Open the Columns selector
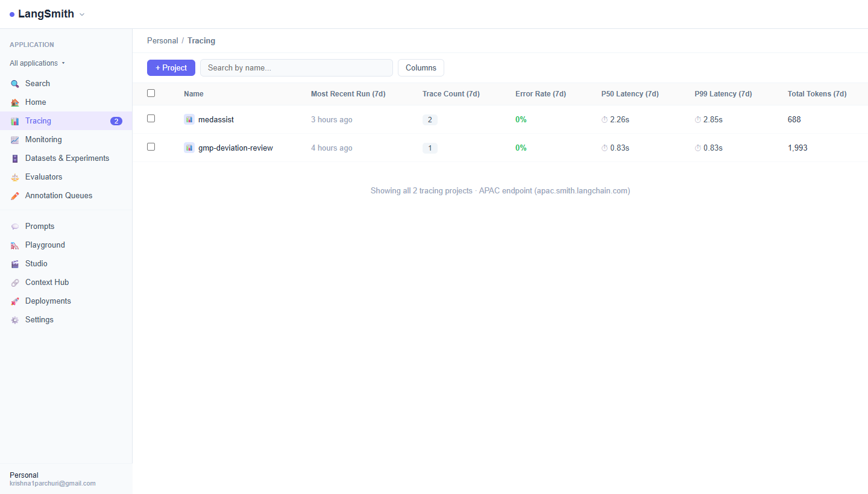 [421, 68]
